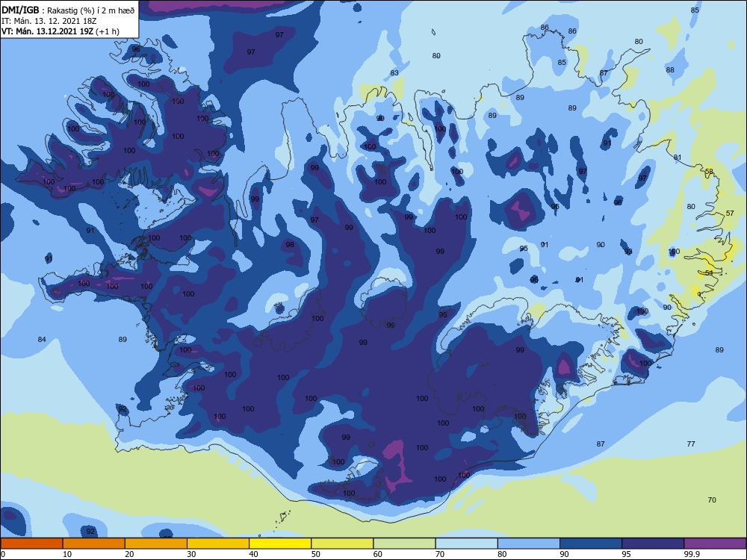Image resolution: width=747 pixels, height=560 pixels.
Task: Click the golden 30–40 legend swatch
Action: [x=218, y=544]
